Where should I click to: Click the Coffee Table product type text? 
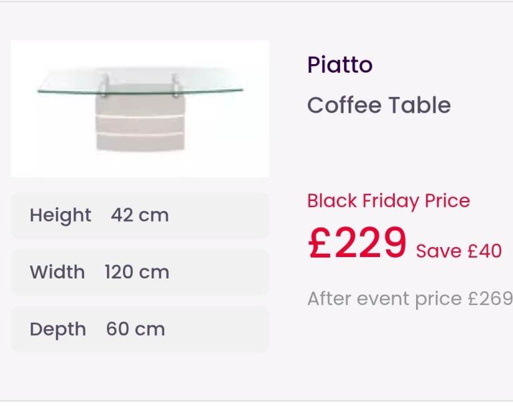(379, 106)
